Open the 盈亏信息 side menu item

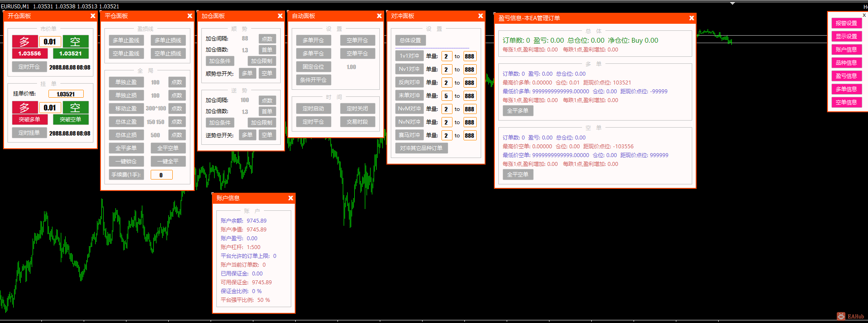(846, 76)
